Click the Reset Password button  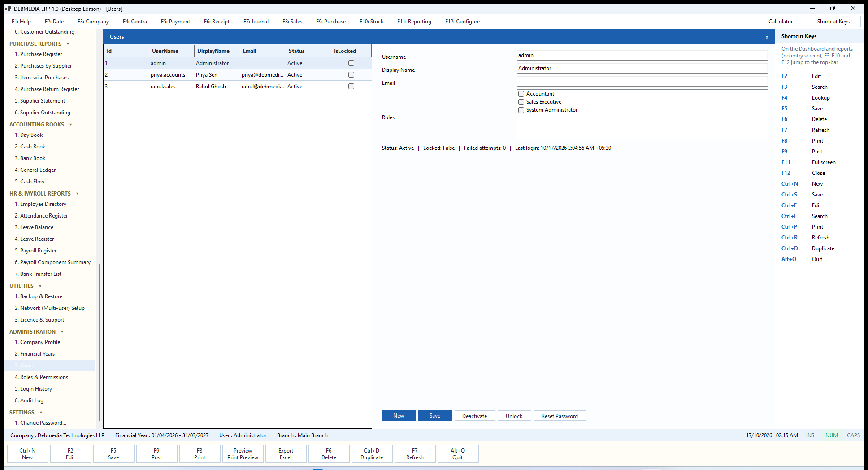pos(560,416)
